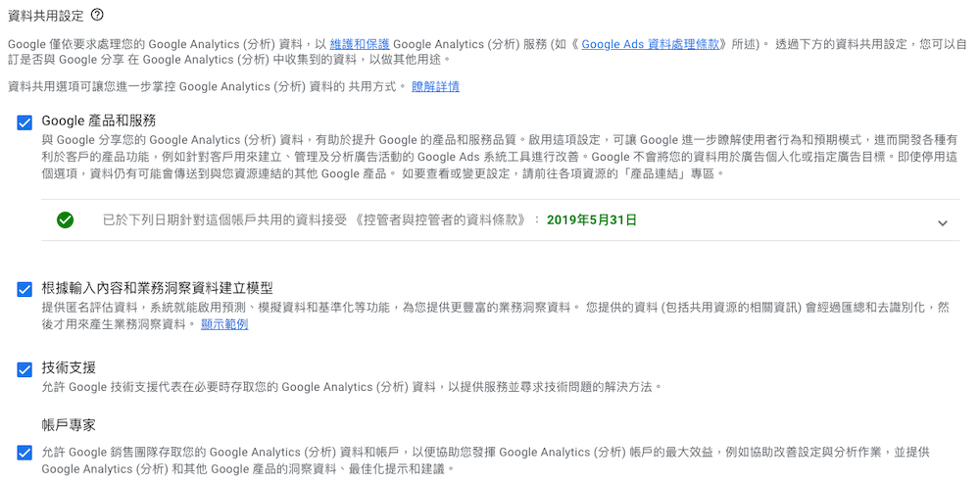Screen dimensions: 980x484
Task: Click the green checkmark icon in terms row
Action: pyautogui.click(x=65, y=219)
